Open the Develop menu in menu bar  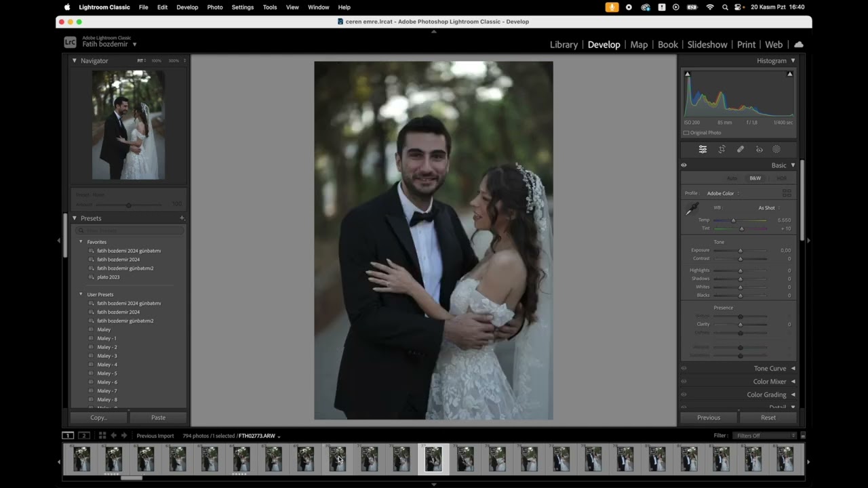click(x=187, y=7)
